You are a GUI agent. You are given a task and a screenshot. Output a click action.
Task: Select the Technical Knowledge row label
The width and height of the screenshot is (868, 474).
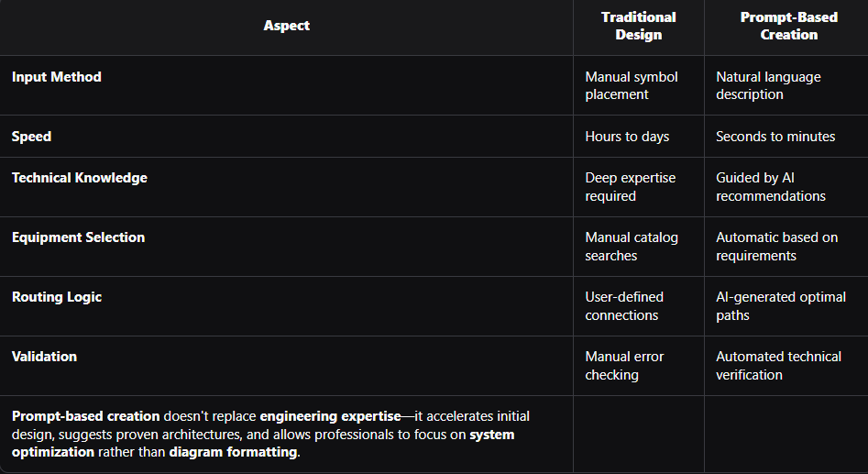click(x=80, y=178)
